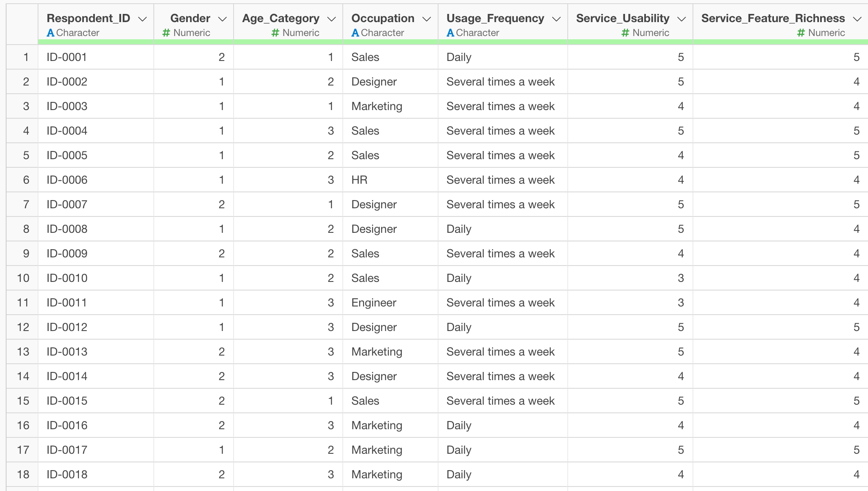Open the Usage_Frequency column dropdown chevron
This screenshot has width=868, height=491.
point(556,19)
